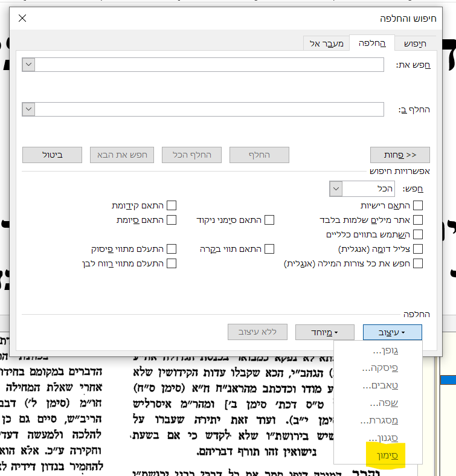Enable צליל דומה (אנגלית) checkbox
456x476 pixels.
click(x=418, y=249)
